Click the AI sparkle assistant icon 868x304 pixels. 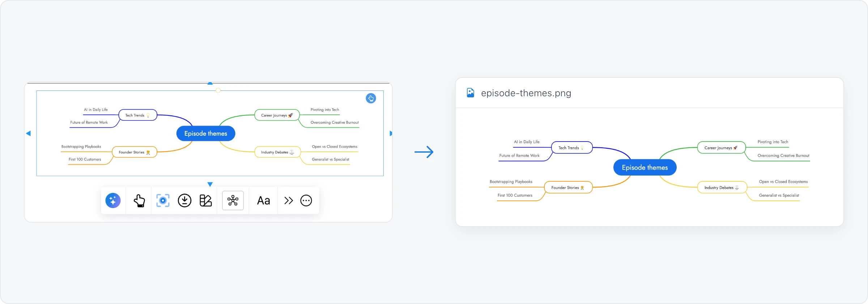[113, 200]
